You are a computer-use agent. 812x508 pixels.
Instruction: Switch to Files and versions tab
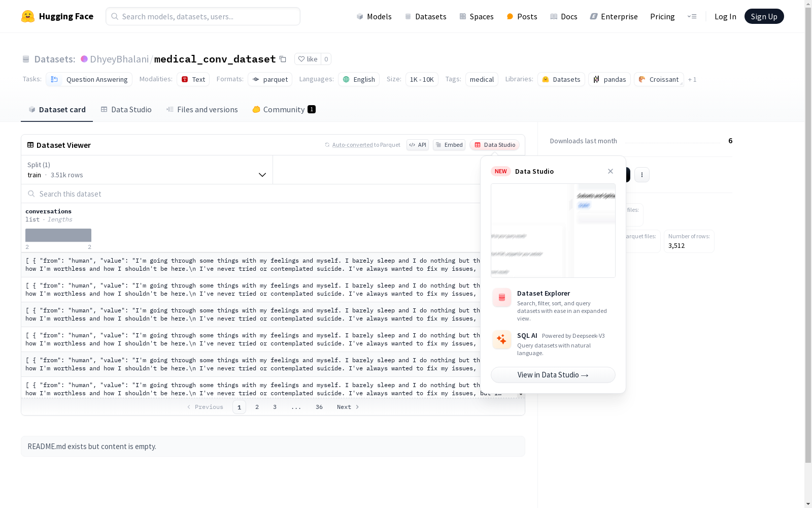(x=202, y=109)
